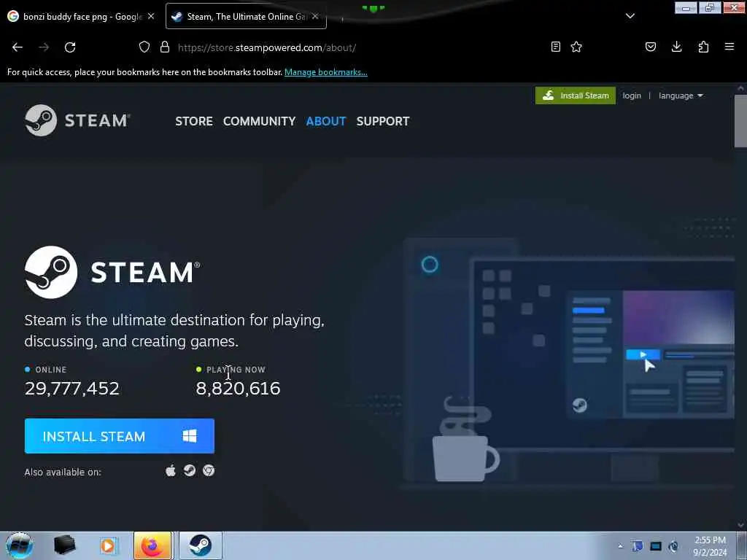Expand the list all tabs chevron
This screenshot has width=747, height=560.
click(630, 16)
